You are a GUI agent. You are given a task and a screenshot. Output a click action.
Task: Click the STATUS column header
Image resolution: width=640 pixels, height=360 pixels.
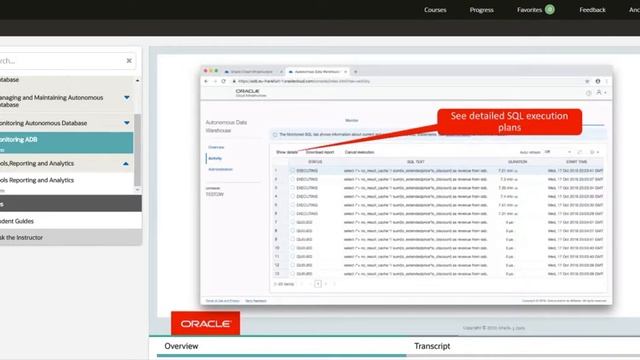click(x=315, y=162)
